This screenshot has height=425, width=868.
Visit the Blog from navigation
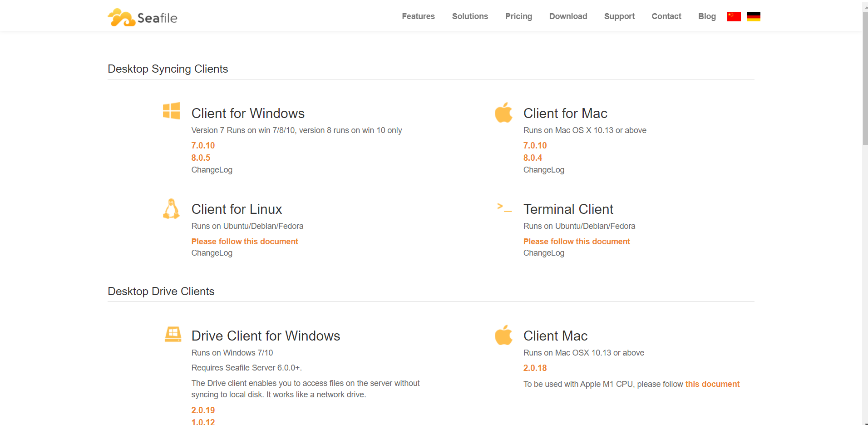707,16
